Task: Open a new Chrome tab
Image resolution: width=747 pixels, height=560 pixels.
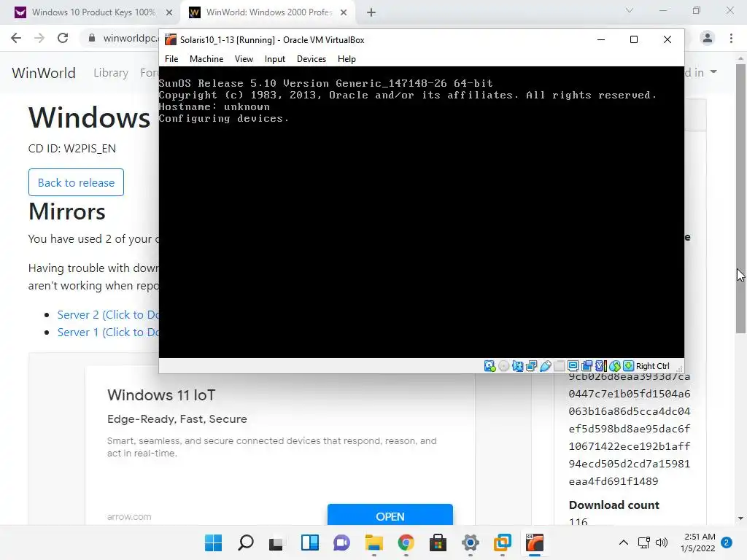Action: [371, 12]
